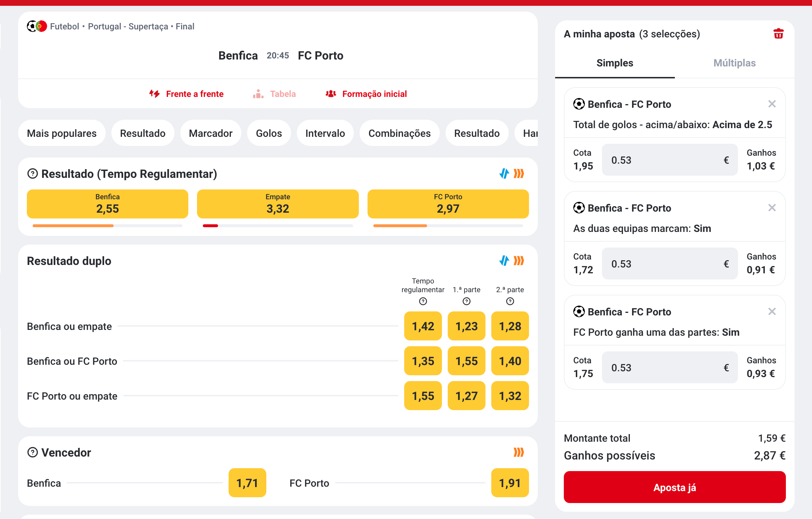Click help icon under Tempo regulamentar column

pos(423,301)
